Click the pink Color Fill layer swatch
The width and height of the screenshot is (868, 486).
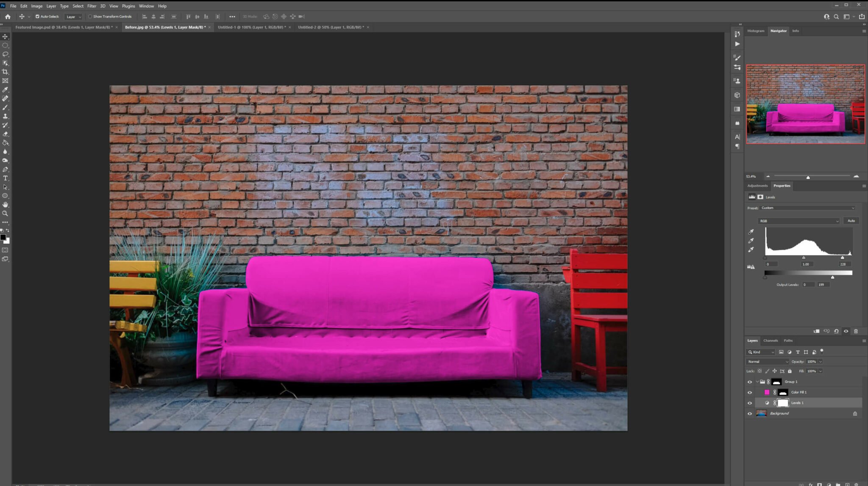coord(767,392)
